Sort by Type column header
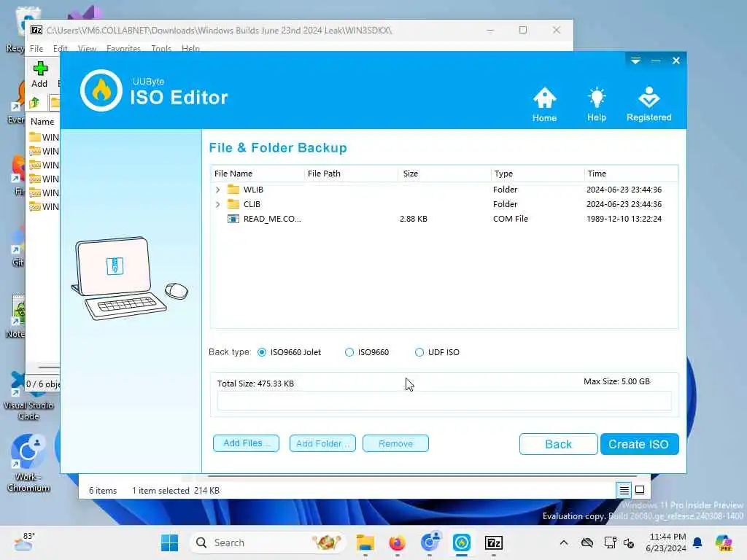 (x=538, y=174)
